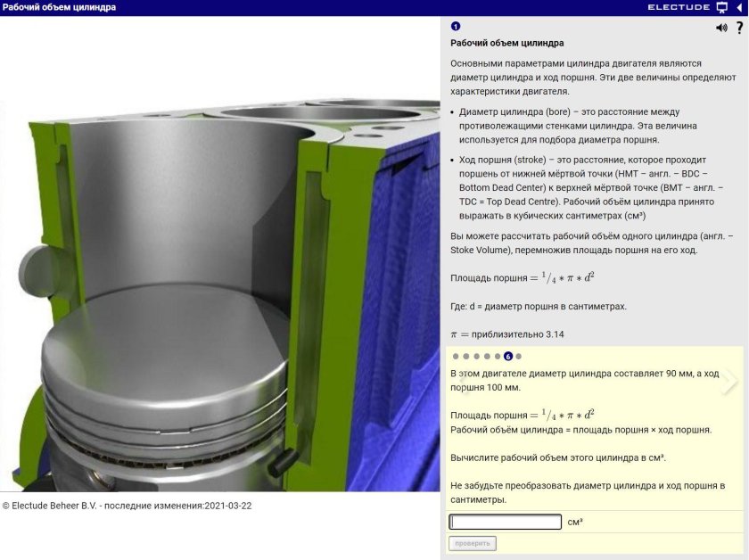Select the first navigation dot
749x560 pixels.
pyautogui.click(x=455, y=356)
